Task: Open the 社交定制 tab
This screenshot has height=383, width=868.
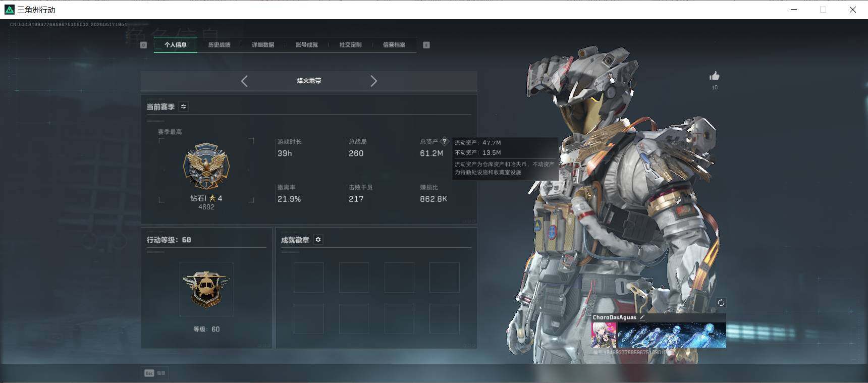Action: click(x=350, y=45)
